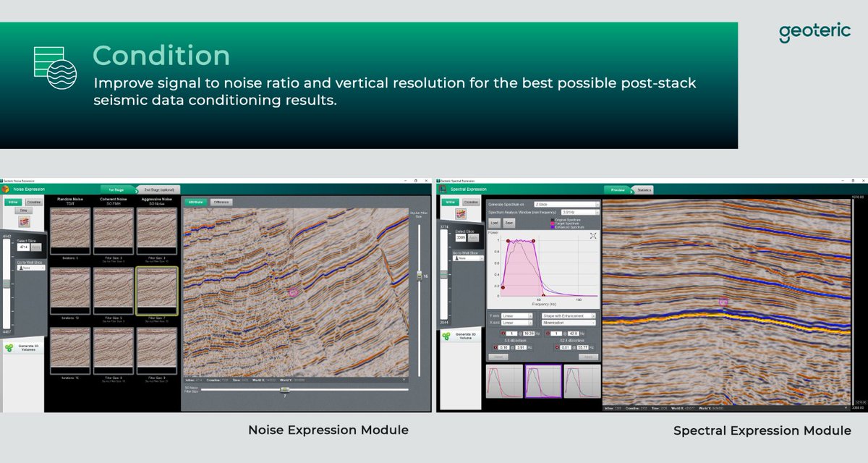The image size is (868, 463).
Task: Click the geoteric logo
Action: point(813,32)
